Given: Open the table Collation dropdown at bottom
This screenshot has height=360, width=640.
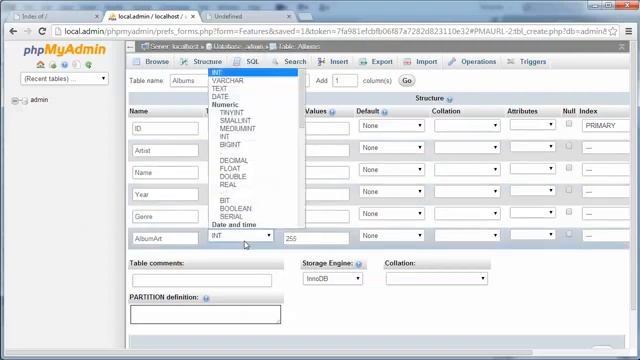Looking at the screenshot, I should click(x=436, y=278).
